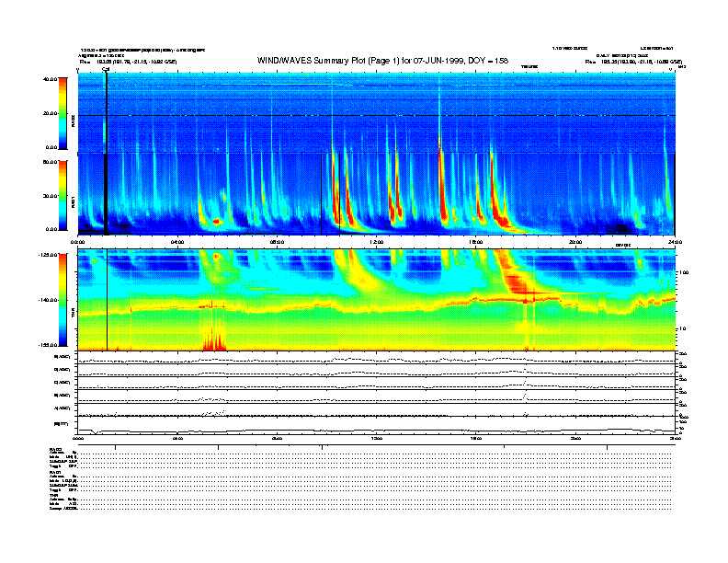The height and width of the screenshot is (563, 728).
Task: Click the 60.00 value on RAD1 scale
Action: pyautogui.click(x=50, y=162)
